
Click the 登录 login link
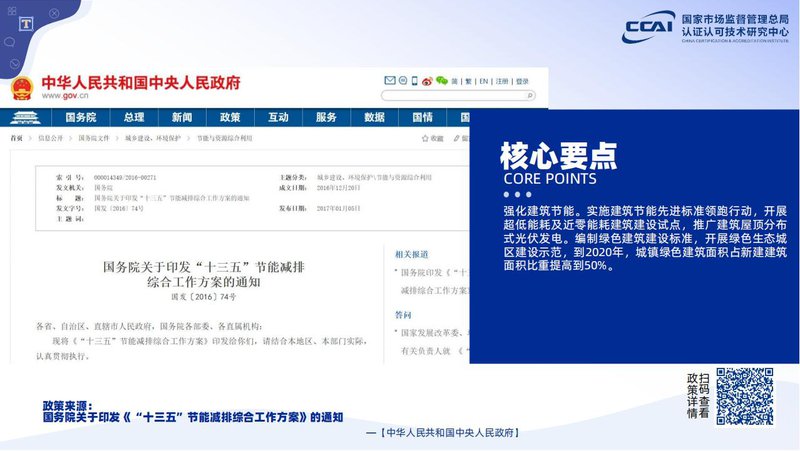click(x=522, y=81)
